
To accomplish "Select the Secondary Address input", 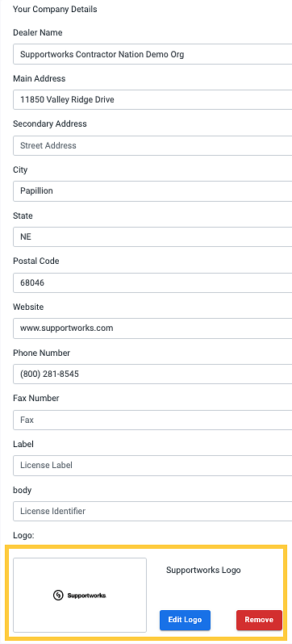I will pyautogui.click(x=152, y=145).
